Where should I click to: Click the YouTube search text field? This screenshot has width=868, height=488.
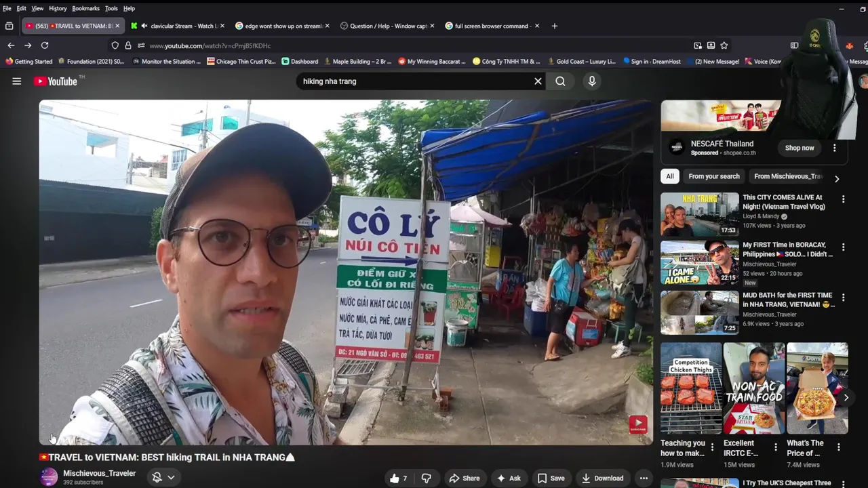coord(414,81)
